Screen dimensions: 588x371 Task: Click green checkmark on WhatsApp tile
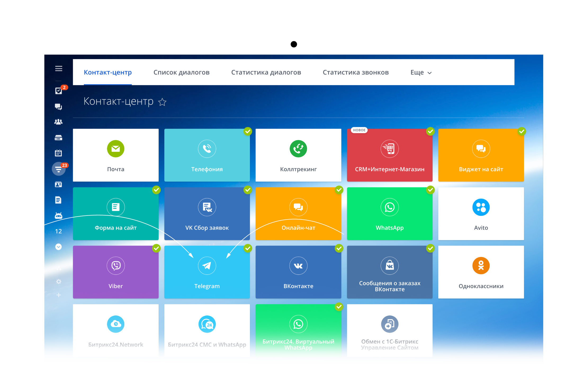point(430,190)
